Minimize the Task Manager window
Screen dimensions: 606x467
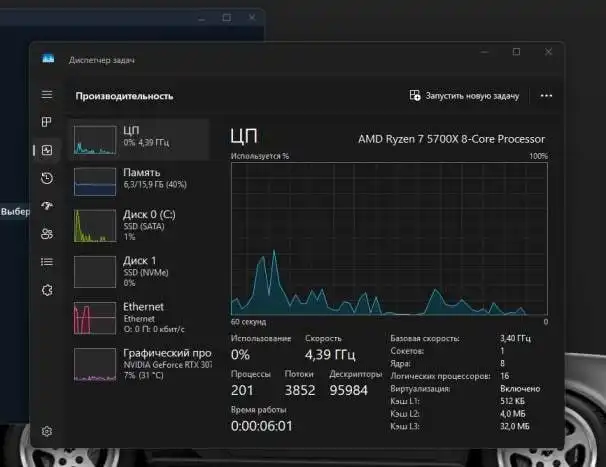click(x=484, y=52)
